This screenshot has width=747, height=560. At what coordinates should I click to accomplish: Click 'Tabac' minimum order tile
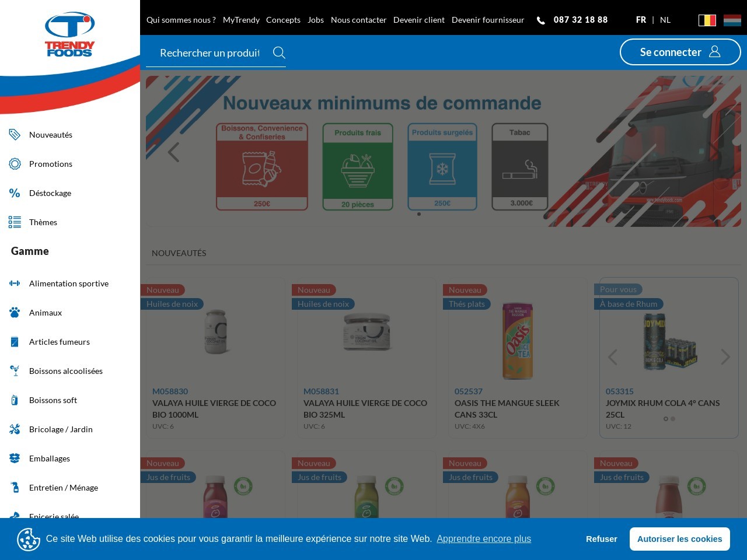point(520,167)
